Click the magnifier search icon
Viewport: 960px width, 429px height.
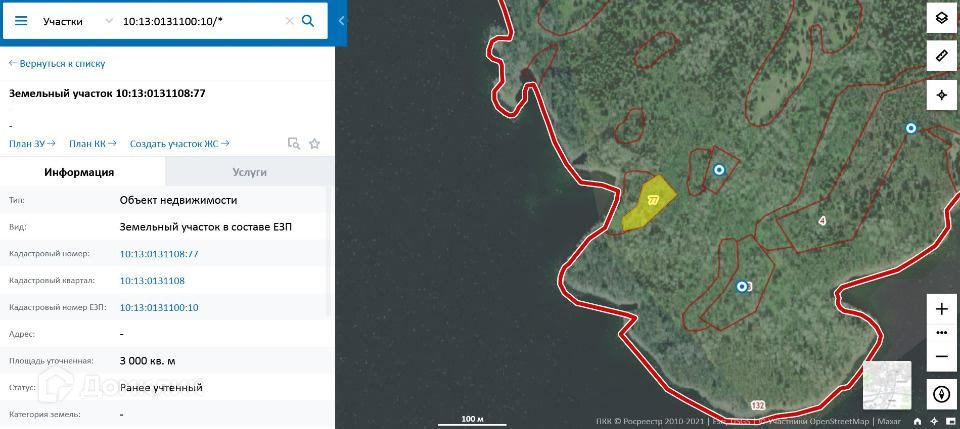click(x=309, y=21)
